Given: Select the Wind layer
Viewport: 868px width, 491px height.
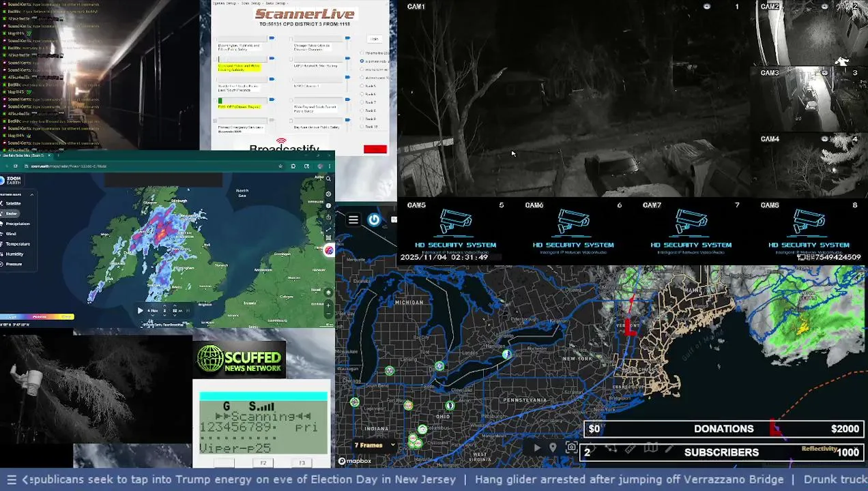Looking at the screenshot, I should pos(9,234).
